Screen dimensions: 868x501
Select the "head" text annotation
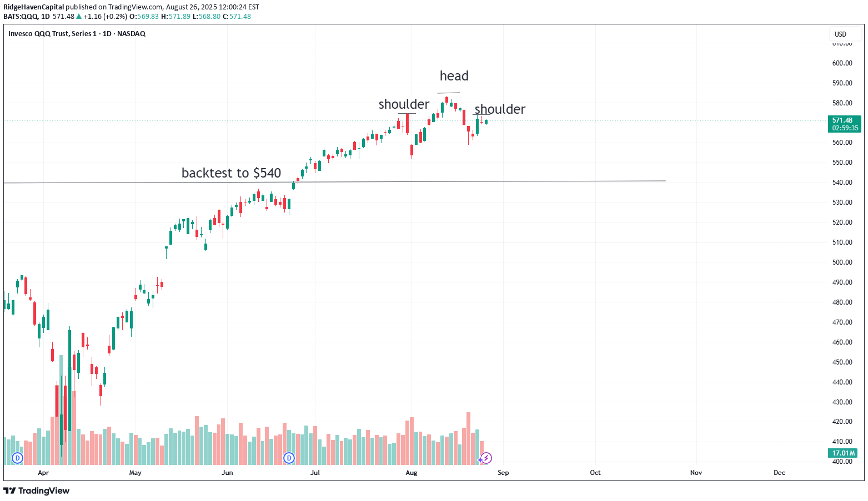(454, 76)
